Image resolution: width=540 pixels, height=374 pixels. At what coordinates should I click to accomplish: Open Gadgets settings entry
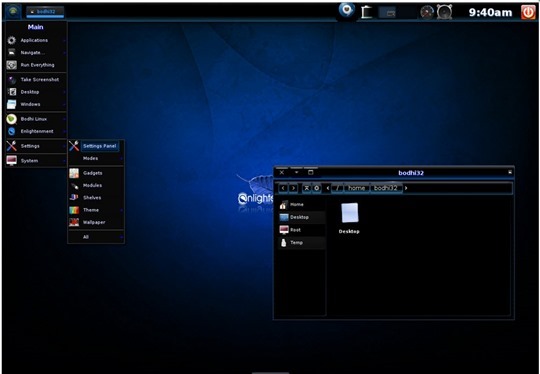[96, 173]
